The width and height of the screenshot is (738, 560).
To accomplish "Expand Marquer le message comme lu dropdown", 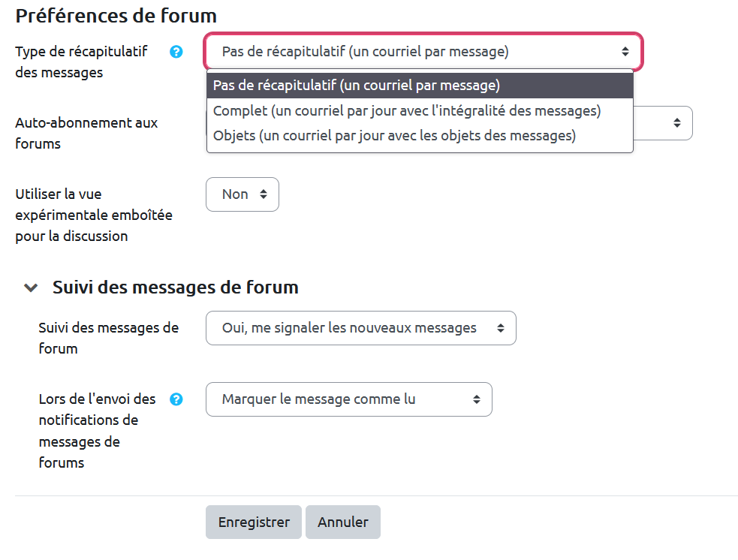I will point(349,399).
